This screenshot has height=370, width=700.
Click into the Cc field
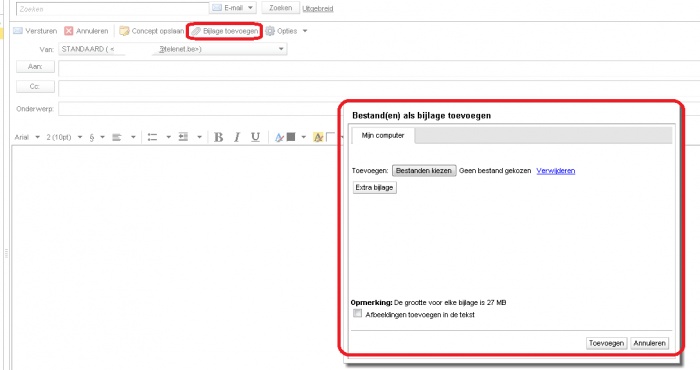tap(379, 88)
